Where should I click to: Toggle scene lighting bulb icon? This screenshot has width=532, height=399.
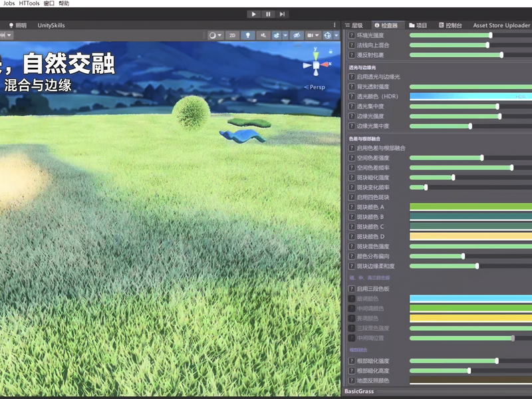[x=247, y=35]
